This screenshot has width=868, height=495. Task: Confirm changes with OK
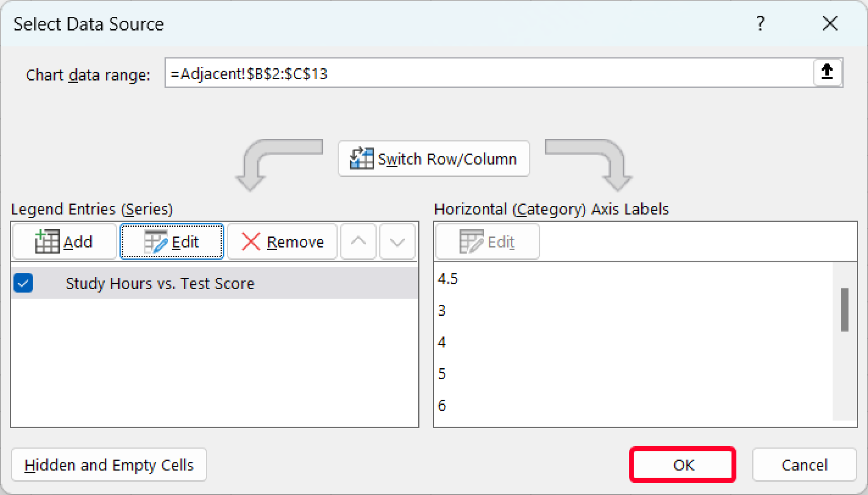tap(682, 465)
